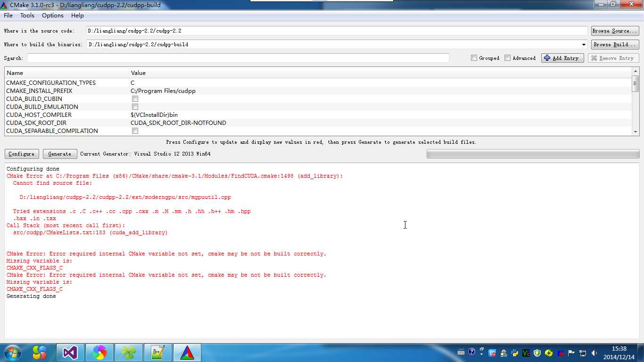The height and width of the screenshot is (362, 644).
Task: Click the configure progress bar
Action: click(533, 154)
